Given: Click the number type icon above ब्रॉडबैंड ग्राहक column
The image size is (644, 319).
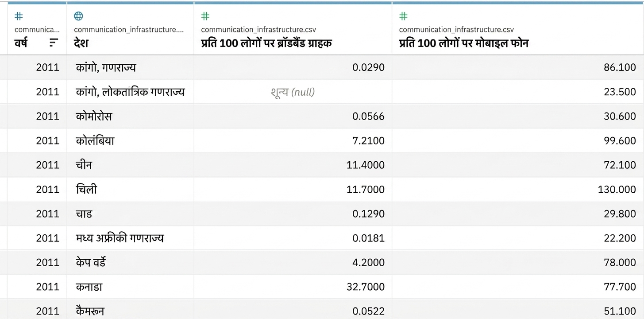Looking at the screenshot, I should click(205, 16).
